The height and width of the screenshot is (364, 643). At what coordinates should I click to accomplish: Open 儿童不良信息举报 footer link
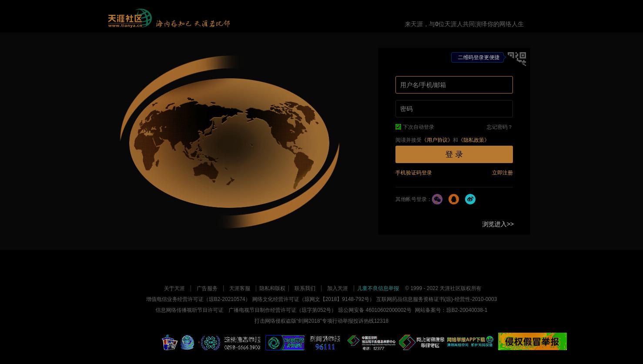(x=378, y=288)
